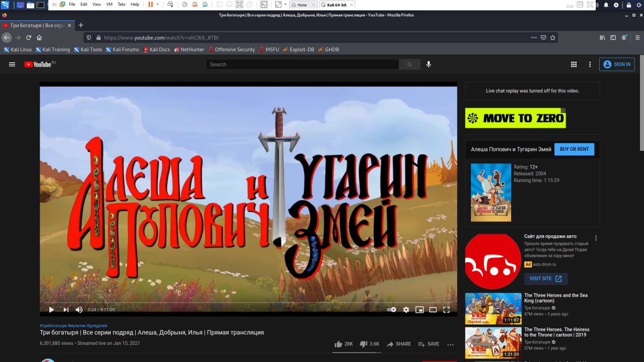Start voice search with microphone icon
The height and width of the screenshot is (362, 644).
(x=429, y=64)
